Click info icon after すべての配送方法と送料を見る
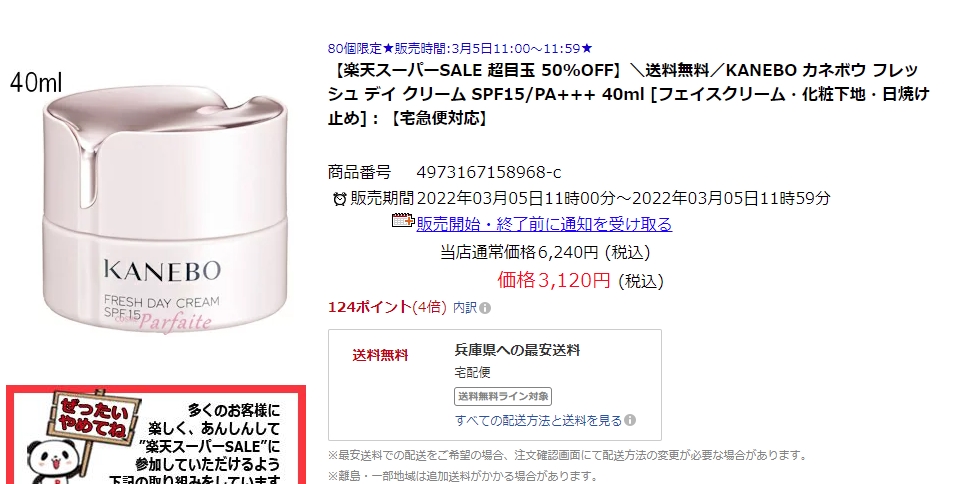Viewport: 955px width, 484px height. point(630,420)
